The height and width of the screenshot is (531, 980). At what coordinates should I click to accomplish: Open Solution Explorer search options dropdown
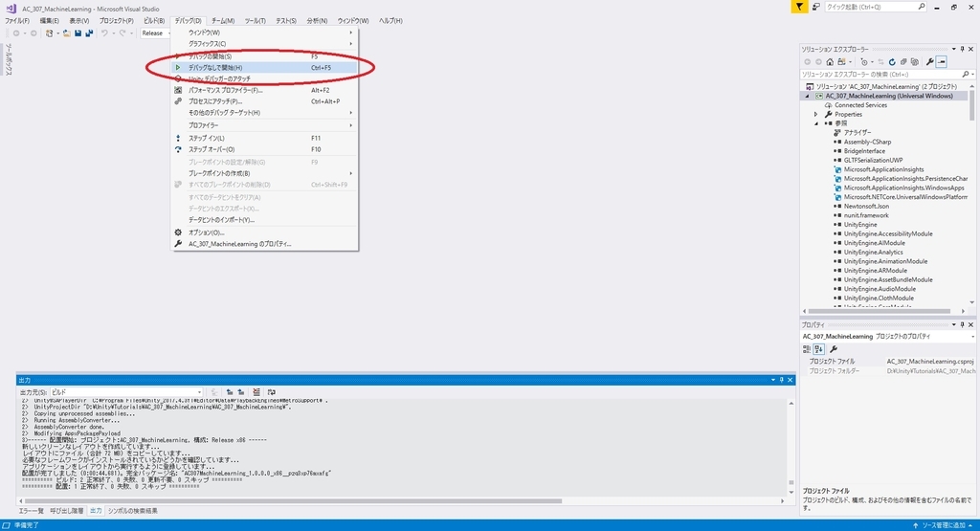click(972, 75)
